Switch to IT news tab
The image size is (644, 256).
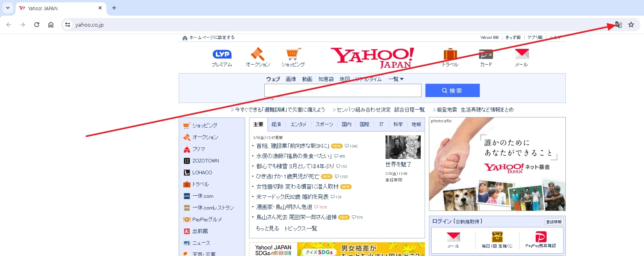381,124
